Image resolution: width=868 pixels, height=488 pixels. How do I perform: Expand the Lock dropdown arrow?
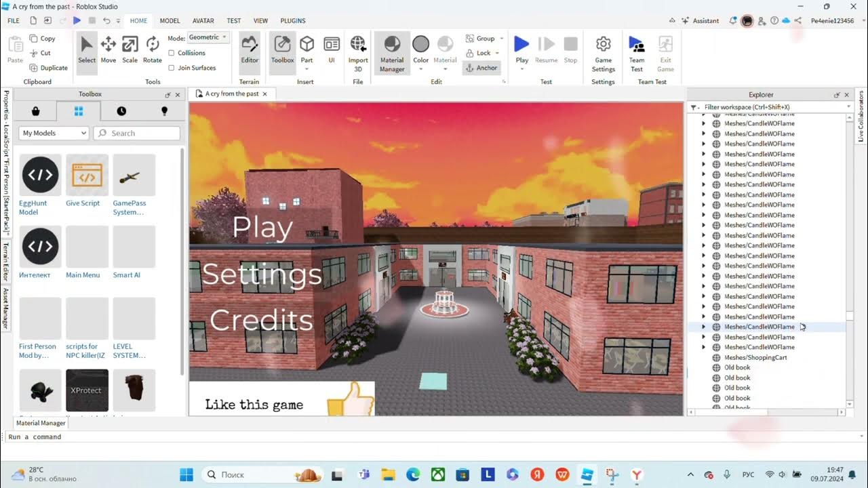497,53
